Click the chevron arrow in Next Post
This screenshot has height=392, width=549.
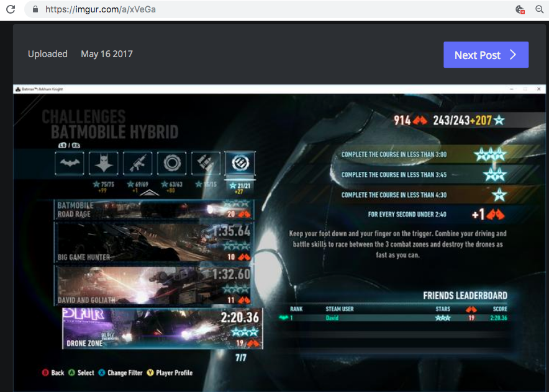tap(513, 55)
